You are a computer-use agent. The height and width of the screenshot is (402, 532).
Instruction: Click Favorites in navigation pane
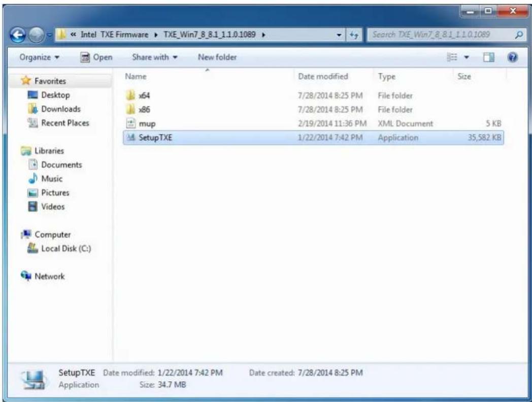pos(50,81)
